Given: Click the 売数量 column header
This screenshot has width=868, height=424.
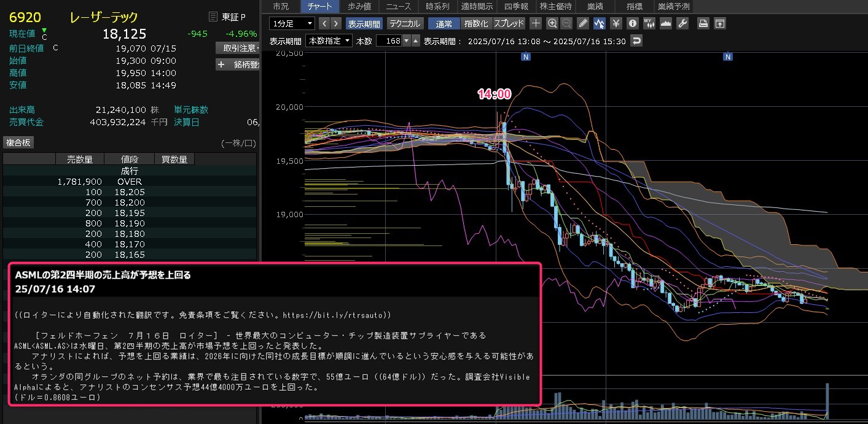Looking at the screenshot, I should (79, 160).
